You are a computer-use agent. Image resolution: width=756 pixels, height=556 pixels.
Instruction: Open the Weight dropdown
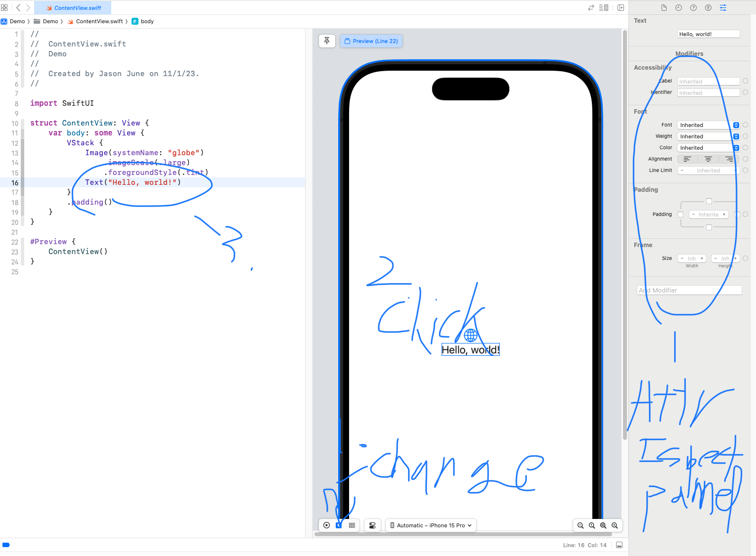pyautogui.click(x=708, y=136)
